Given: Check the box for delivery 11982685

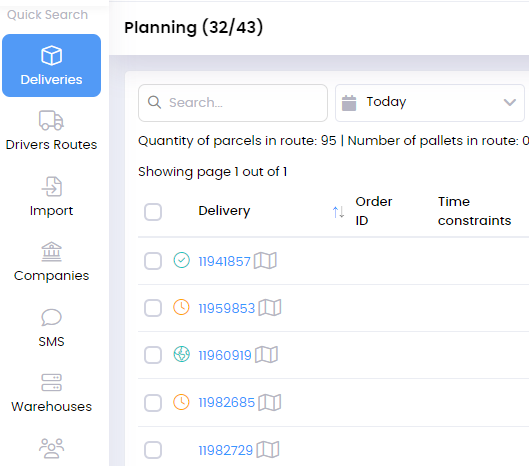Looking at the screenshot, I should tap(153, 403).
